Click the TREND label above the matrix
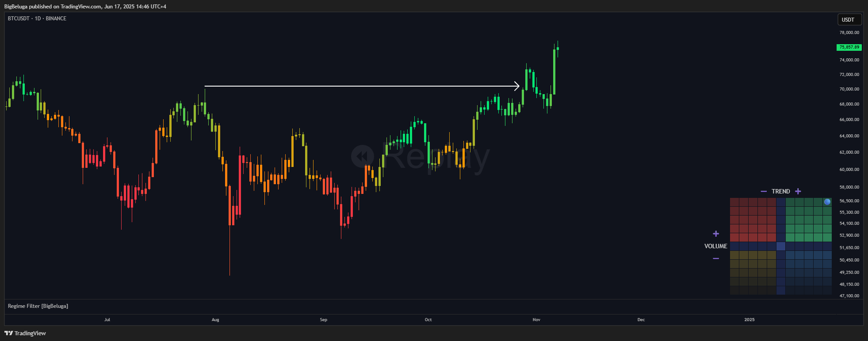This screenshot has height=341, width=868. click(x=781, y=191)
